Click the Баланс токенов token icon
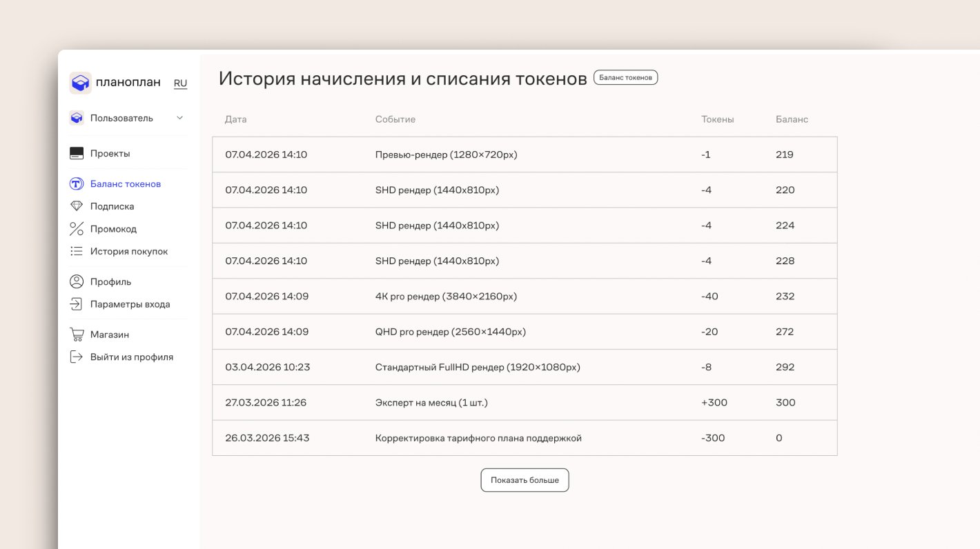This screenshot has width=980, height=549. (76, 183)
